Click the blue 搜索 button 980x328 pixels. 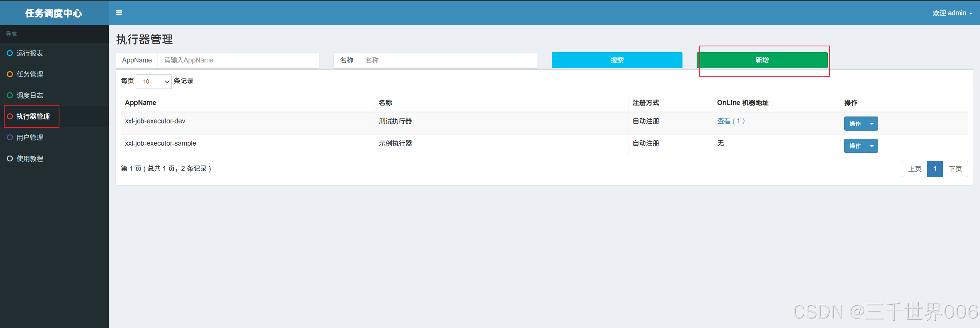617,60
